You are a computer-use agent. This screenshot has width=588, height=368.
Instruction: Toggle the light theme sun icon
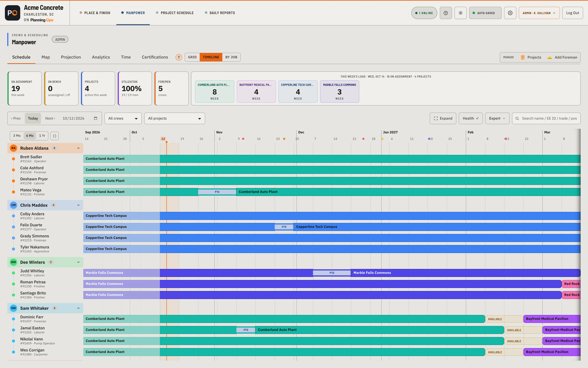pyautogui.click(x=460, y=13)
